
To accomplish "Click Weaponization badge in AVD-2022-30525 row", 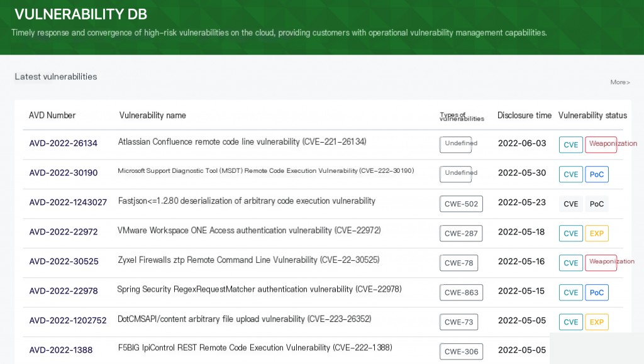I will click(601, 263).
